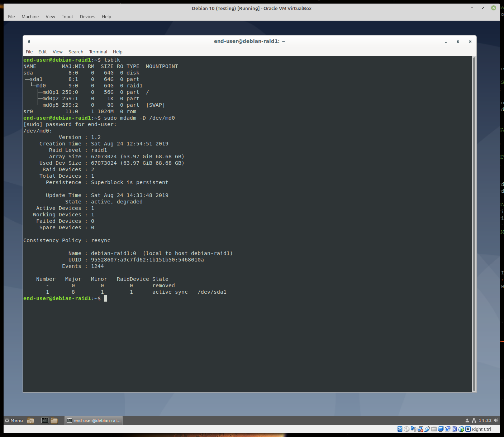This screenshot has height=437, width=504.
Task: Mute audio using the taskbar speaker icon
Action: coord(496,420)
